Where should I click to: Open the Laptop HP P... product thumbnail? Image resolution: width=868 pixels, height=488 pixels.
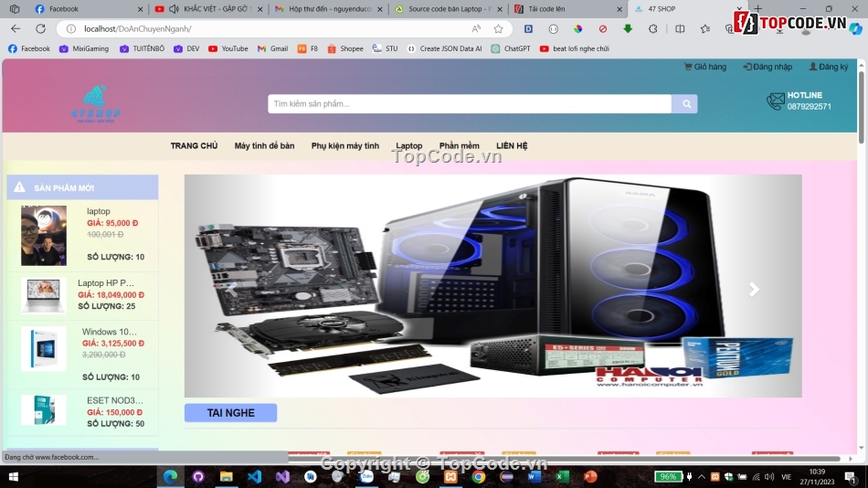[x=44, y=295]
